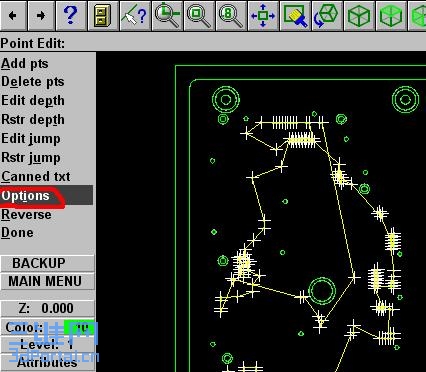426x372 pixels.
Task: Open the highlighted Options menu item
Action: (47, 195)
